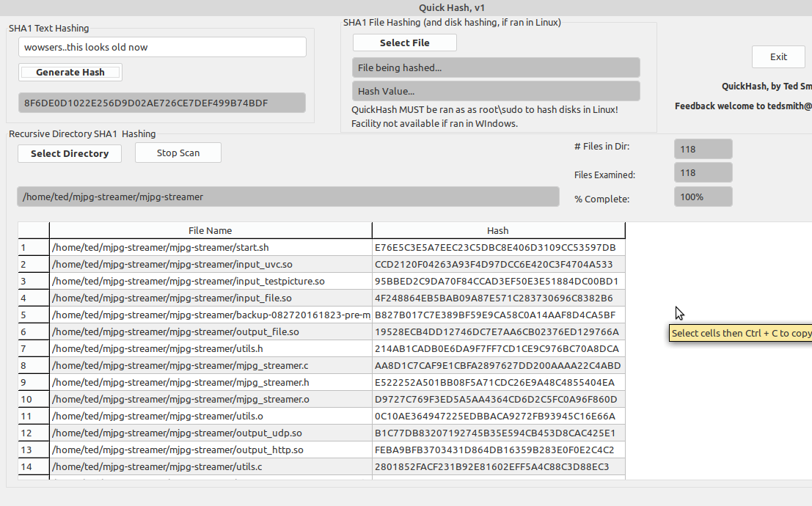Stop the scan with Stop Scan
This screenshot has width=812, height=506.
tap(178, 153)
